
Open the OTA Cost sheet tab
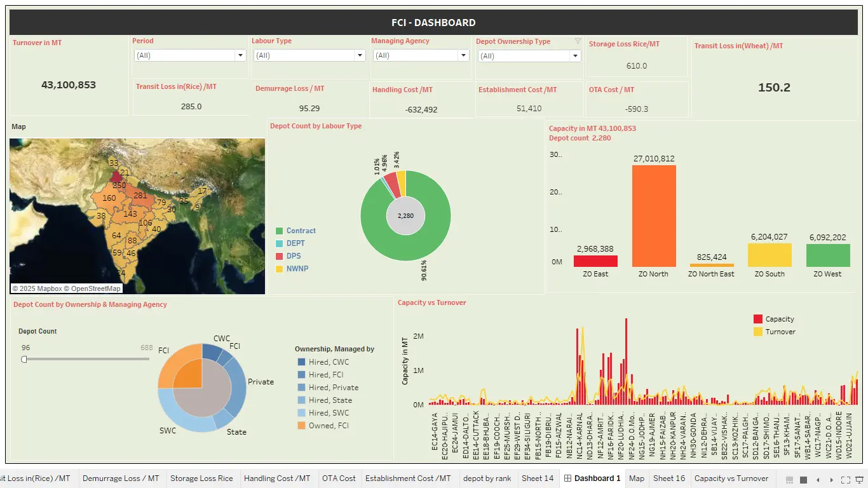pos(339,478)
